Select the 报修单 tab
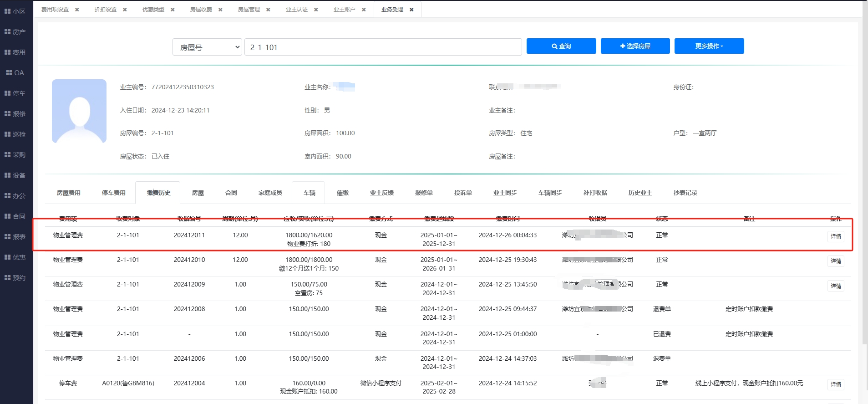The image size is (868, 404). 424,193
